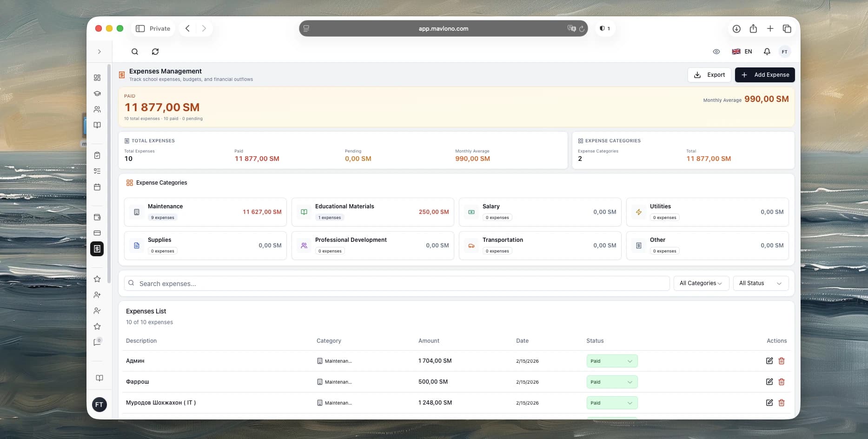Open the FT profile avatar menu

(x=785, y=52)
